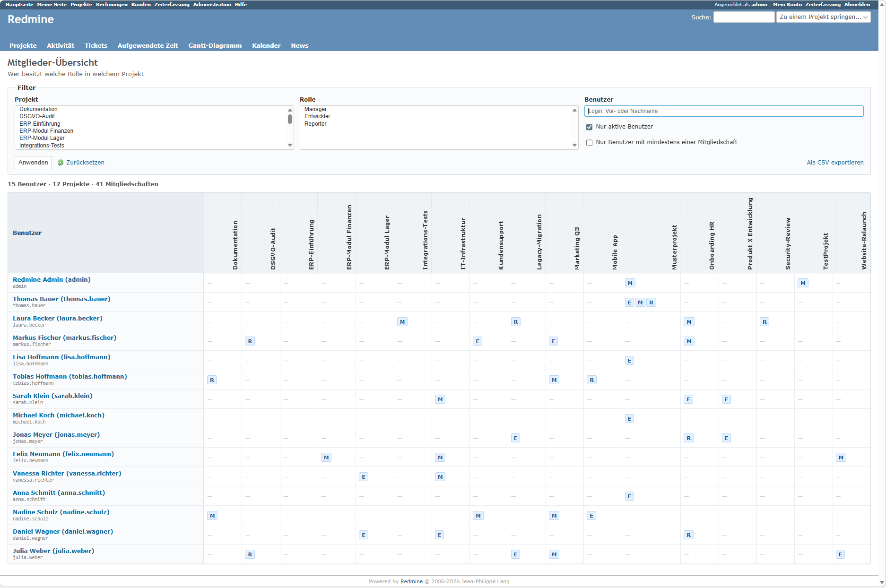Click Markus Fischer's R badge under DSGVO-Audit

tap(250, 341)
